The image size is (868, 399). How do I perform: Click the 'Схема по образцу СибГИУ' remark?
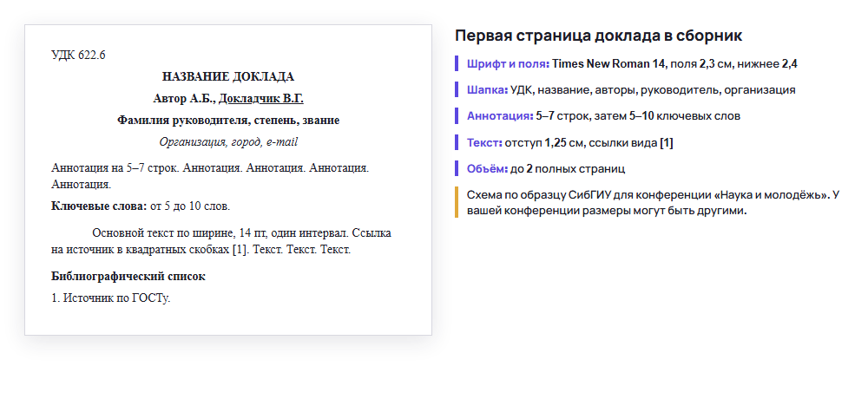pos(648,203)
